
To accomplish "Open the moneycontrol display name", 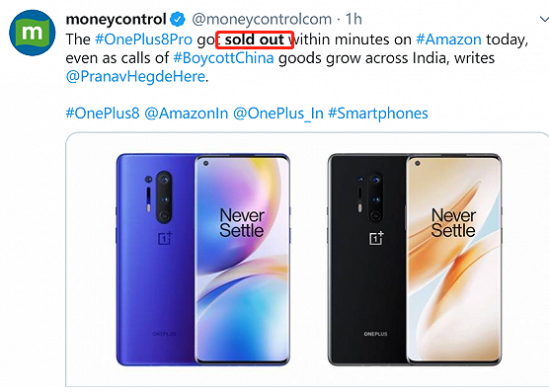I will [x=116, y=19].
